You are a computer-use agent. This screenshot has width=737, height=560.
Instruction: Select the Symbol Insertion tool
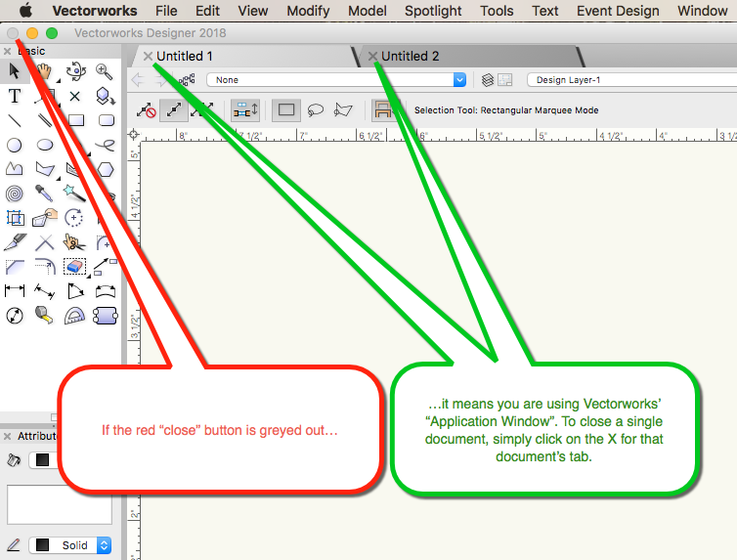105,97
